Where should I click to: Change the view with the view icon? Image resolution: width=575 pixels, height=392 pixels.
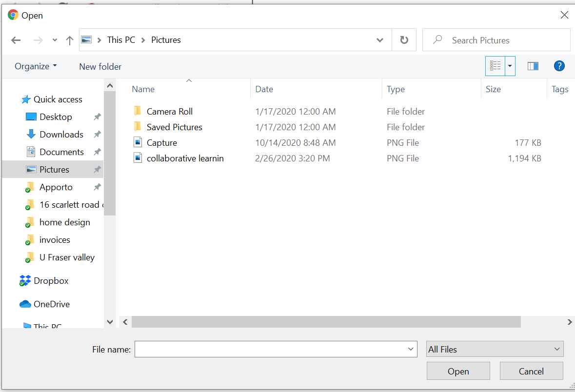point(495,66)
